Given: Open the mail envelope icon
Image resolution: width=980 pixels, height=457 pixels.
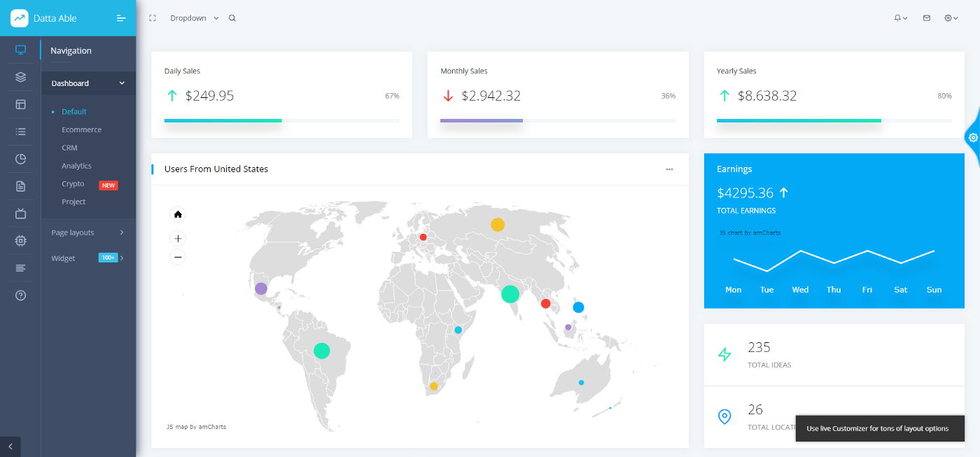Looking at the screenshot, I should click(927, 18).
